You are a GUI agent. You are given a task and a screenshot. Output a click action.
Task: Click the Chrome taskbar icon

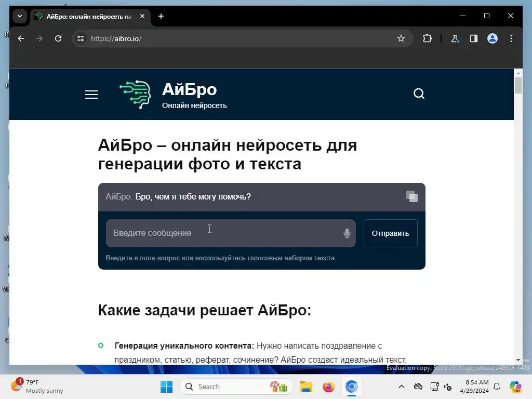352,387
